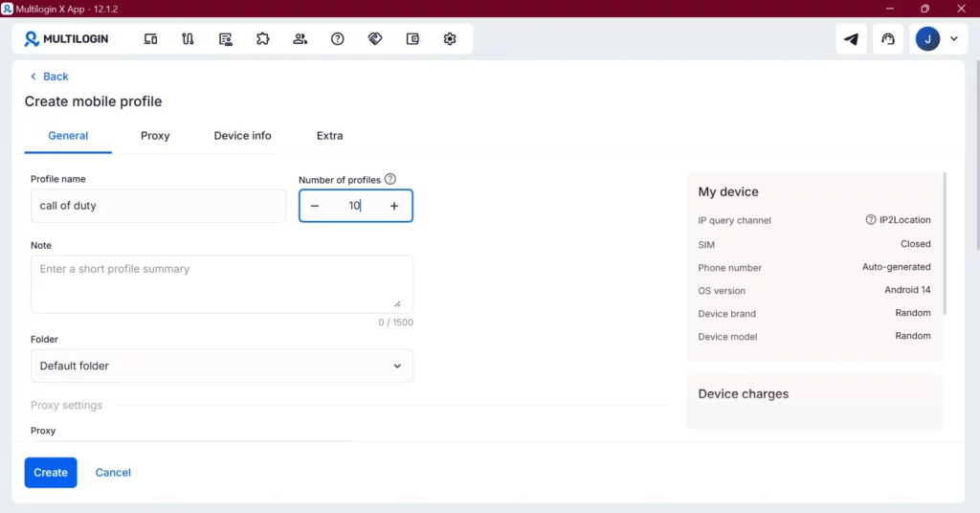
Task: Click the Multilogin logo
Action: tap(67, 39)
